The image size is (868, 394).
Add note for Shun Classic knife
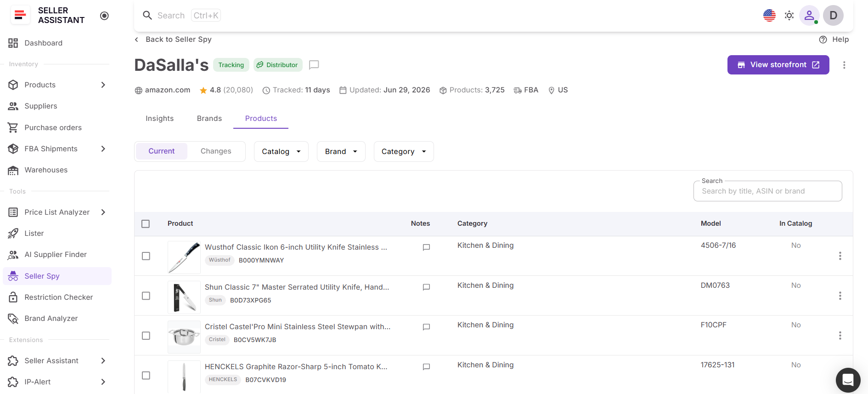pyautogui.click(x=426, y=287)
